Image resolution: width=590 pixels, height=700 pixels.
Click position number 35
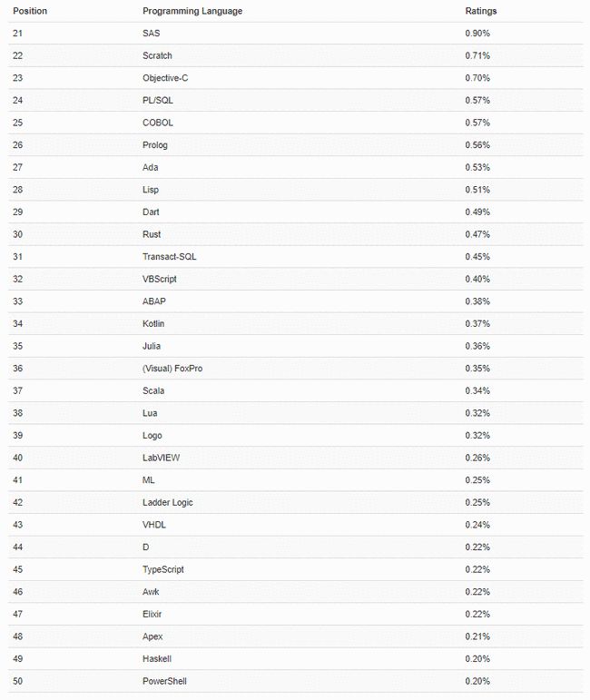pos(18,346)
